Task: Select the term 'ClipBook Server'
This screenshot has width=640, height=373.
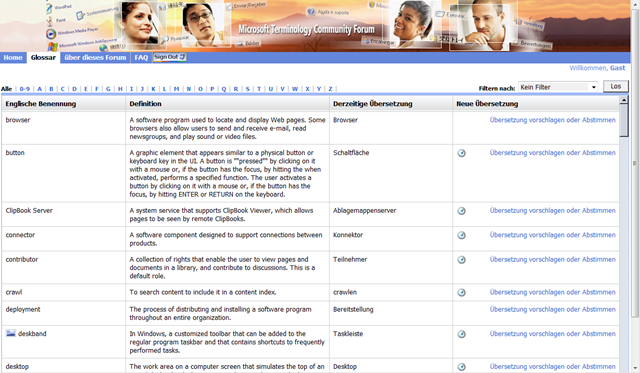Action: click(29, 211)
